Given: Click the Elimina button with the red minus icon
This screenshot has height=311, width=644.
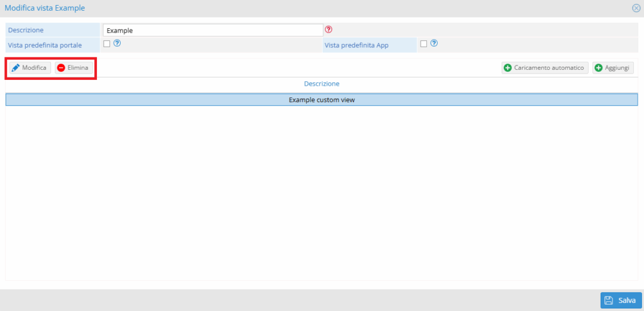Looking at the screenshot, I should (74, 68).
